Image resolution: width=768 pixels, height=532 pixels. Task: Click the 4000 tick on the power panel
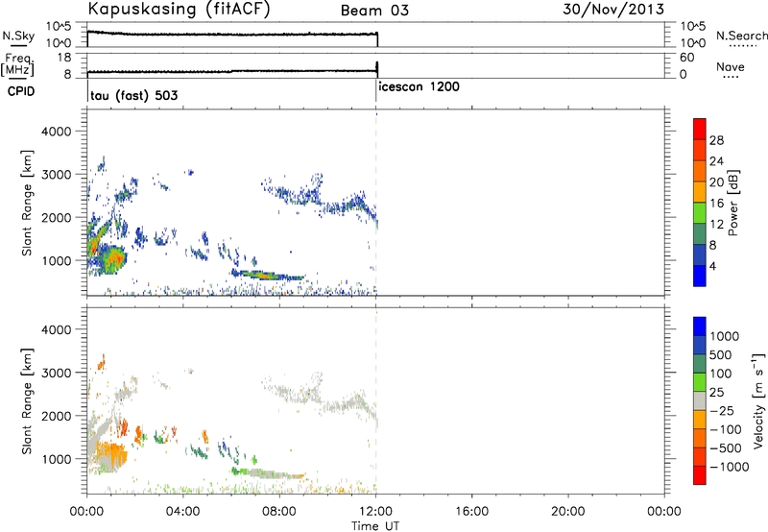(x=56, y=132)
